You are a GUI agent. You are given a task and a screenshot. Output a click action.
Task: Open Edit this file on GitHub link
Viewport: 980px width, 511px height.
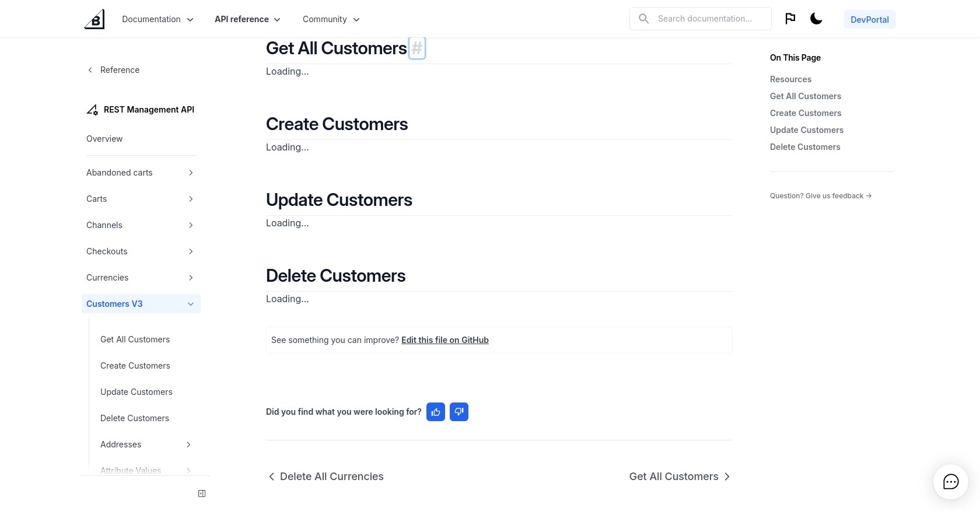444,340
